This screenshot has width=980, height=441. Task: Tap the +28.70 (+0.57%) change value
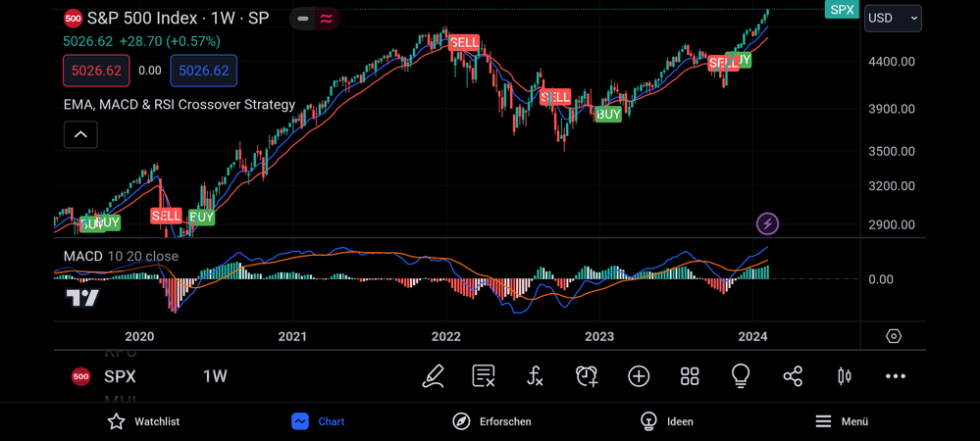tap(170, 42)
